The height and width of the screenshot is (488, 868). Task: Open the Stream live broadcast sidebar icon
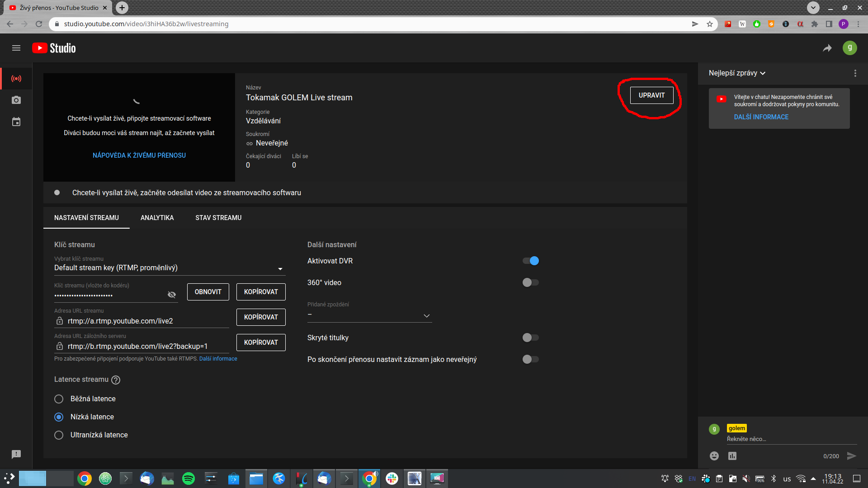[16, 79]
